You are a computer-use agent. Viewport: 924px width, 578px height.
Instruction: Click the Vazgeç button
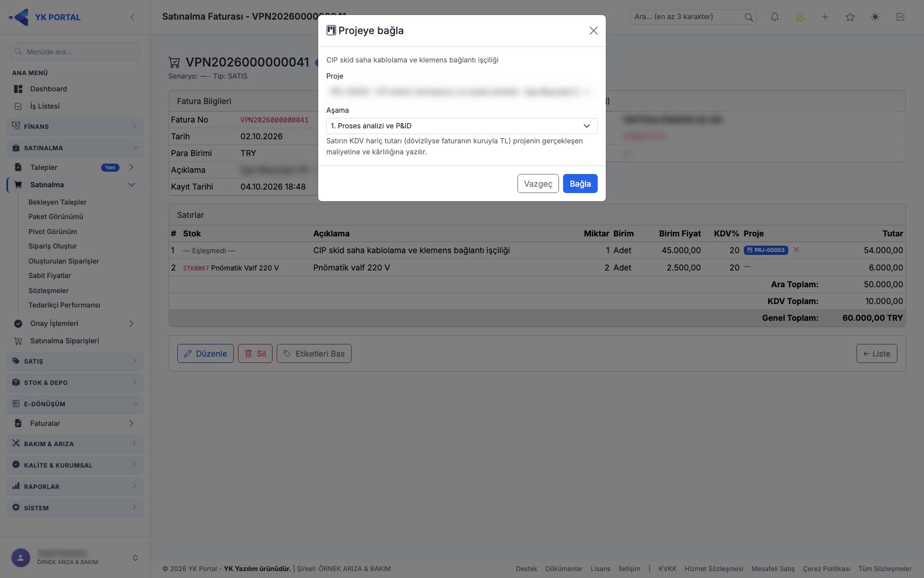(538, 184)
